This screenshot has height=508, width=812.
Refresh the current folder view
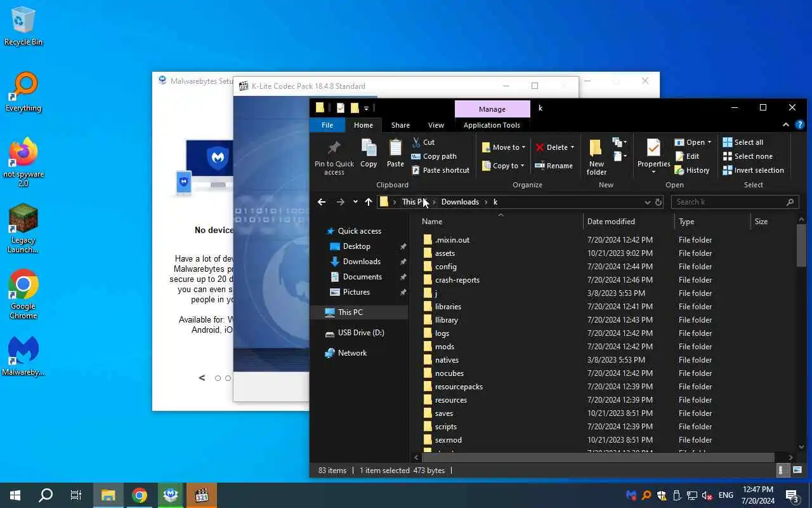click(x=658, y=202)
